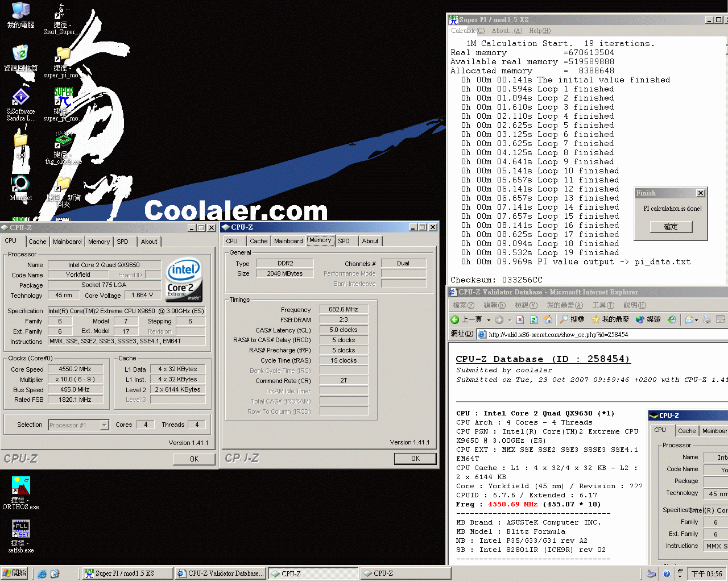Open the super_pi_mo folder shortcut with the folder icon

61,61
